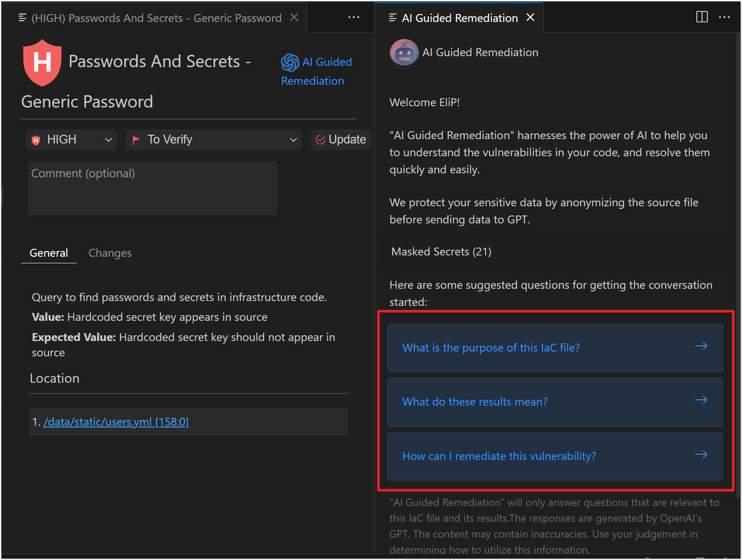The image size is (742, 560).
Task: Click the split editor icon
Action: (702, 17)
